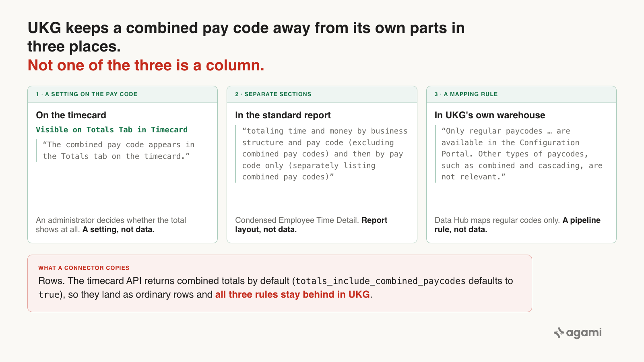The height and width of the screenshot is (362, 644).
Task: Select the red subtitle 'Not one of the three is a column.'
Action: click(x=146, y=65)
